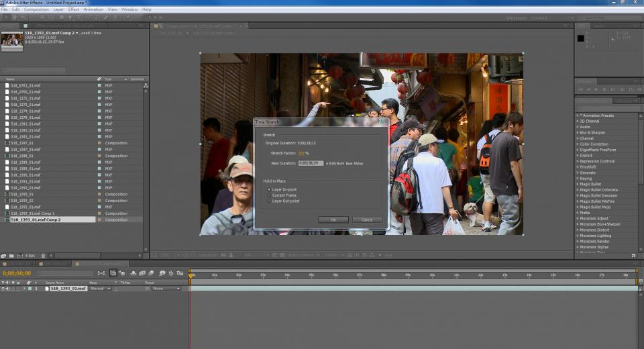Viewport: 644px width, 349px height.
Task: Expand the Blur & Sharpen effects group
Action: point(578,133)
